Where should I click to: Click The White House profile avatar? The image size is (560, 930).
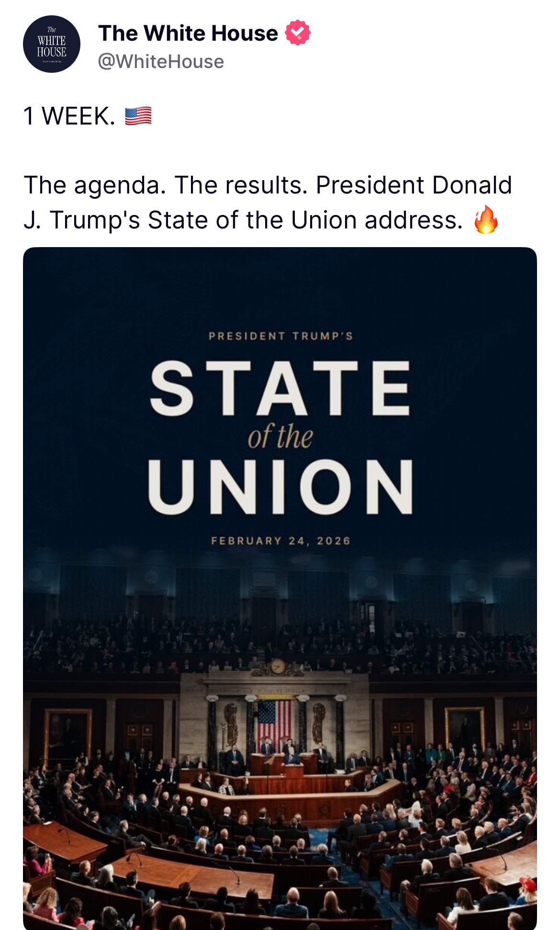tap(52, 44)
